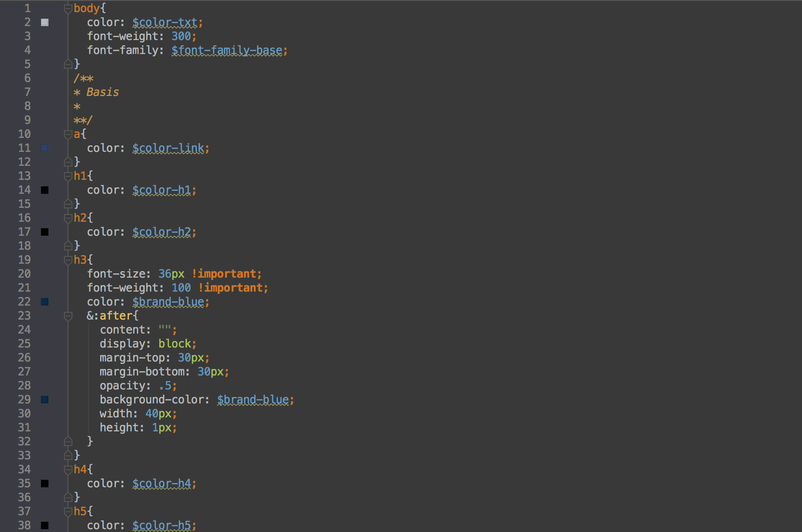
Task: Click the !important keyword on font-size line
Action: [x=224, y=274]
